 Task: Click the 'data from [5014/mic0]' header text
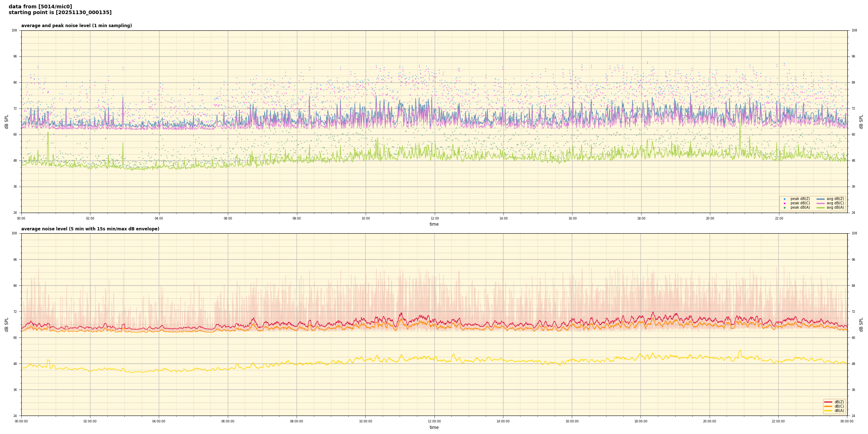(40, 7)
